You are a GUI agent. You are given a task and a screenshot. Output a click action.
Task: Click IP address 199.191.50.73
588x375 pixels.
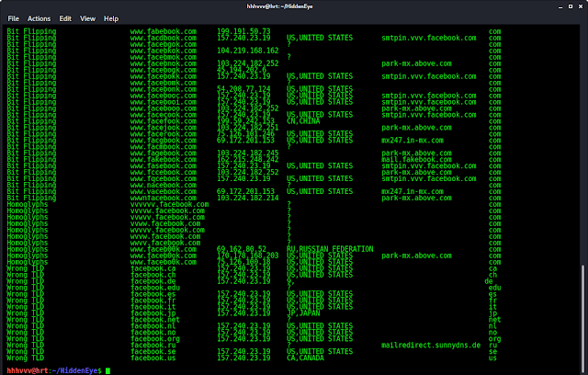coord(243,31)
